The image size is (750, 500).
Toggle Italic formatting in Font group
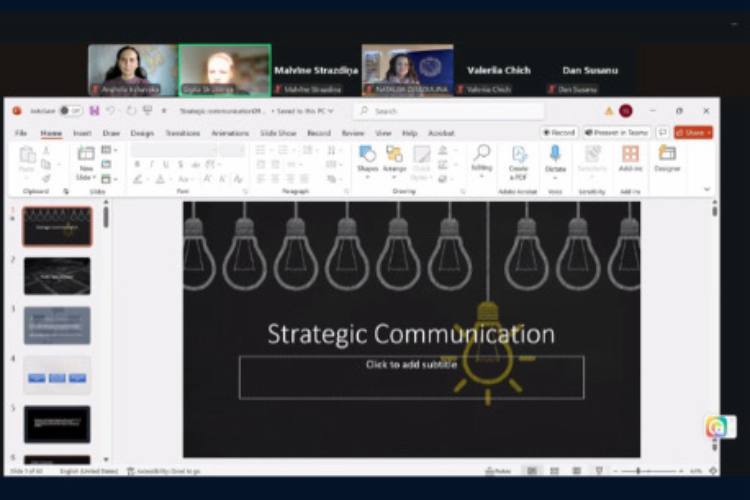(150, 165)
